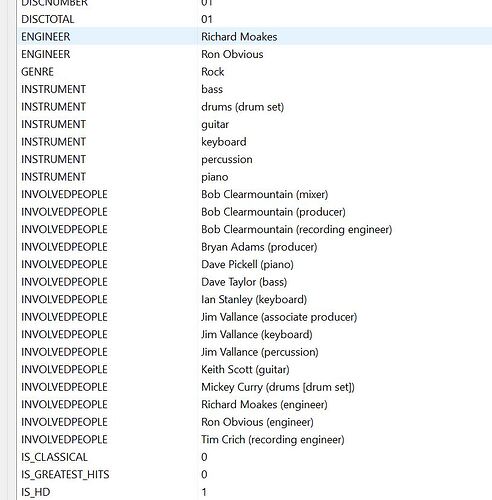Select the INSTRUMENT bass row
Image resolution: width=492 pixels, height=500 pixels.
tap(254, 89)
